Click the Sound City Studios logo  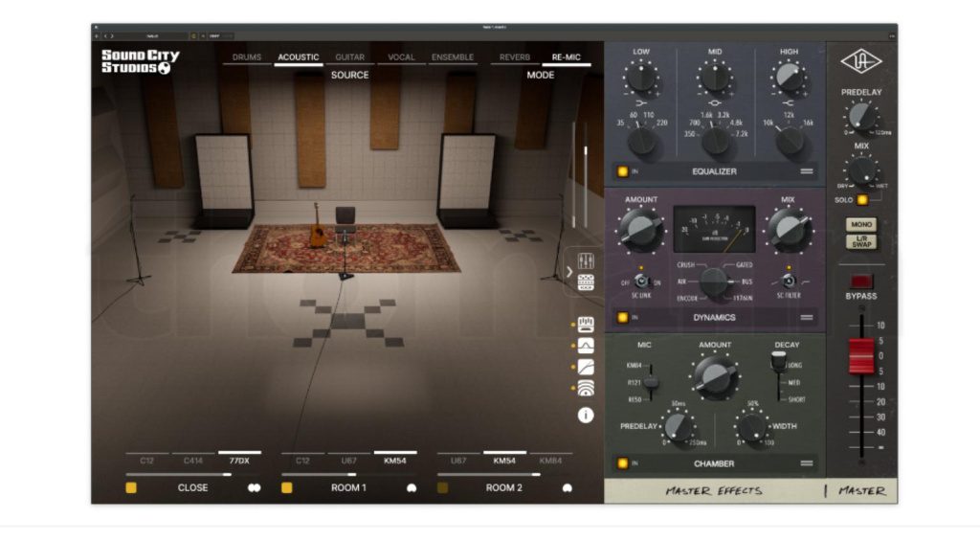coord(141,62)
